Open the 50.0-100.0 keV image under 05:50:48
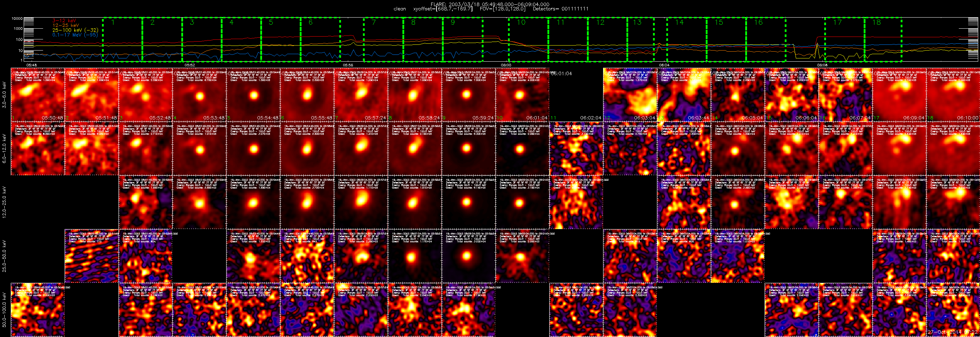 [38, 310]
